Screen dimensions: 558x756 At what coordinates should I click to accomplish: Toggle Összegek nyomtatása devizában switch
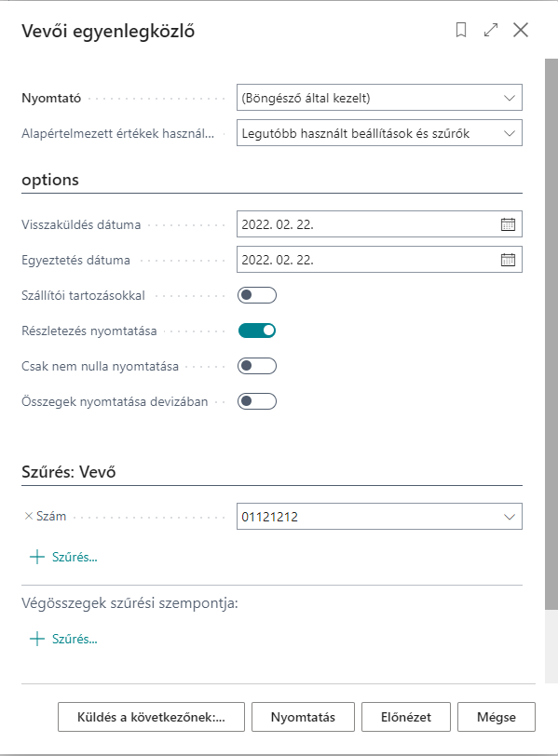[257, 401]
